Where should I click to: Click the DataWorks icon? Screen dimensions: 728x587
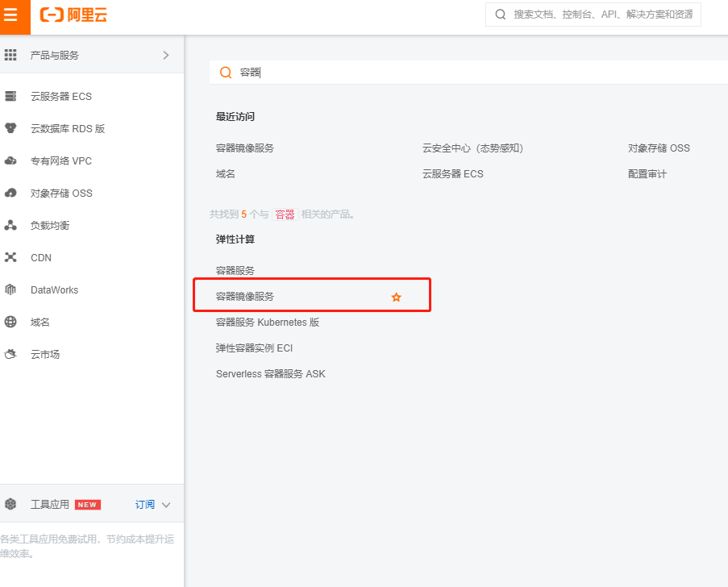10,289
